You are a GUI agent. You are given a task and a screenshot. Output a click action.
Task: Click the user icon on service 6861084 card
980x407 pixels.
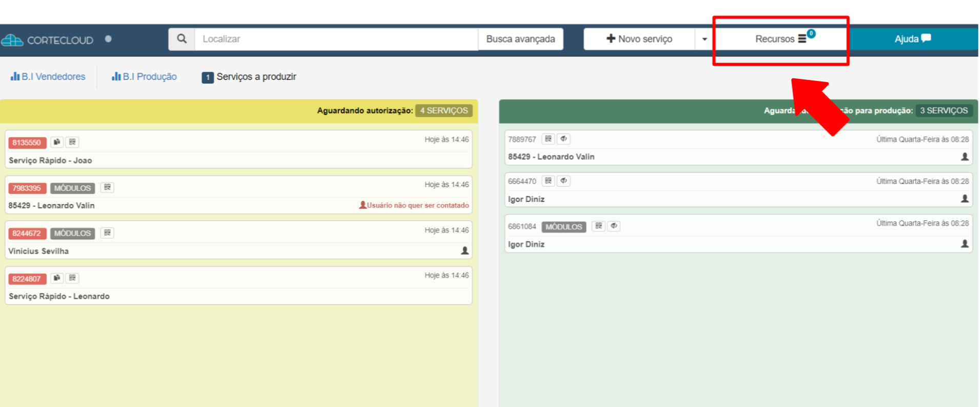tap(965, 244)
